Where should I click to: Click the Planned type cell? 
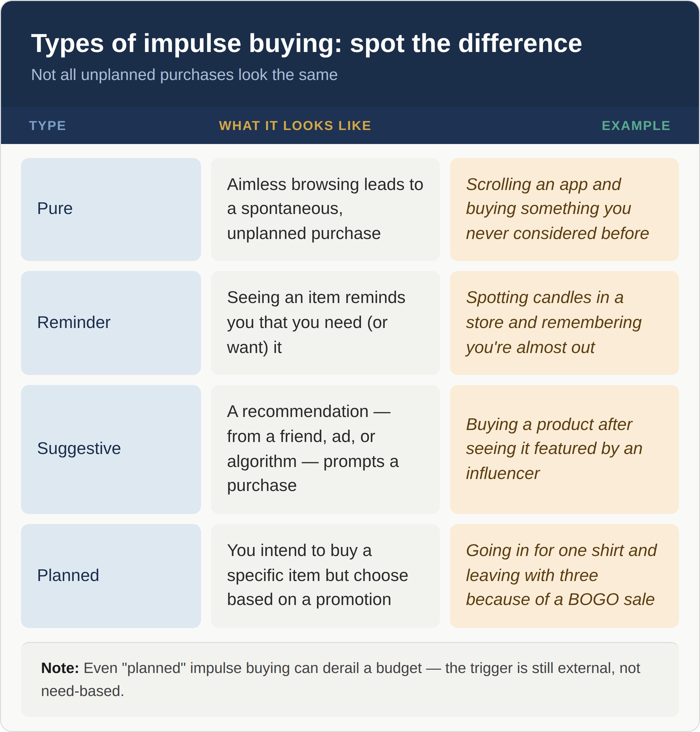111,576
